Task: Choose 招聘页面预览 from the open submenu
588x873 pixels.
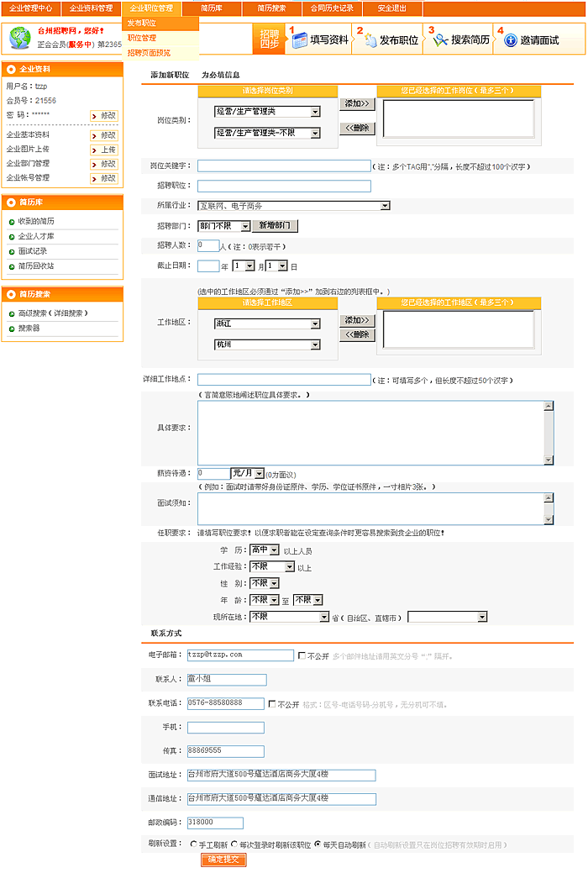Action: tap(149, 53)
